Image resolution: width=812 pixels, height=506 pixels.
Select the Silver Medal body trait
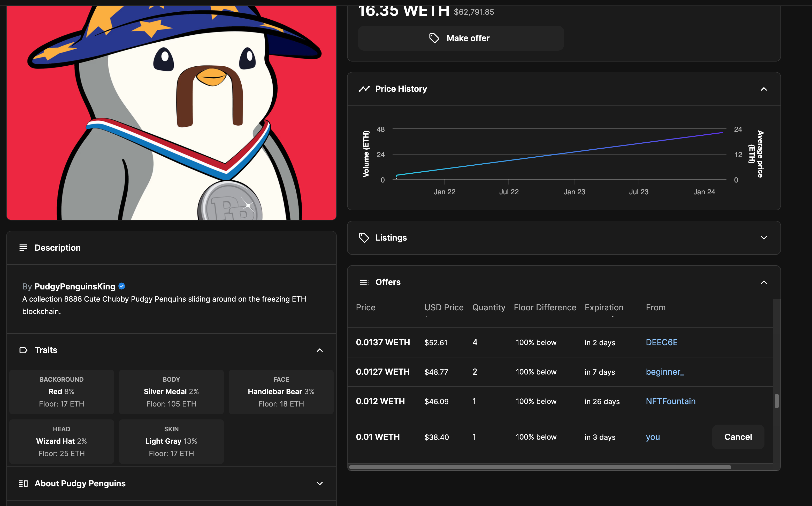[x=171, y=392]
